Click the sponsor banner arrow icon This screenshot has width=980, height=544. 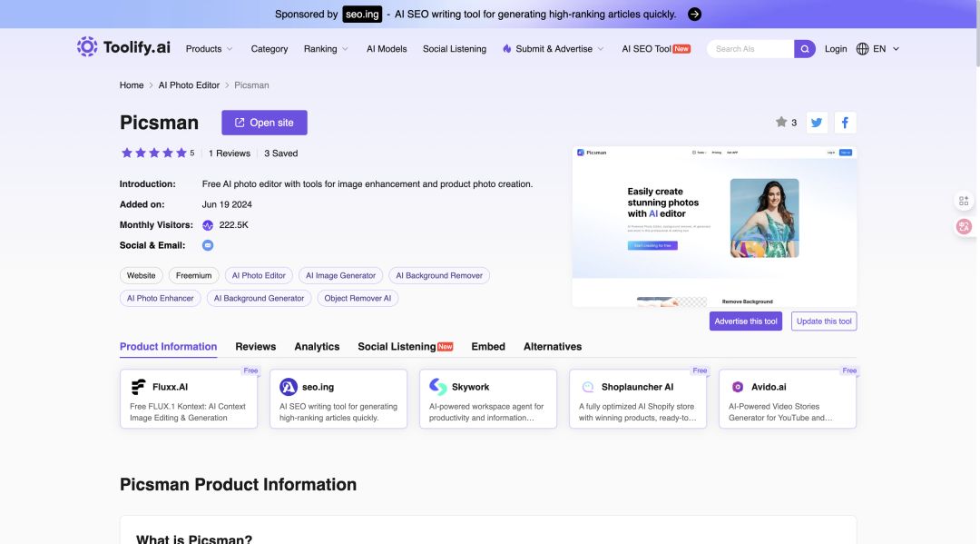694,15
